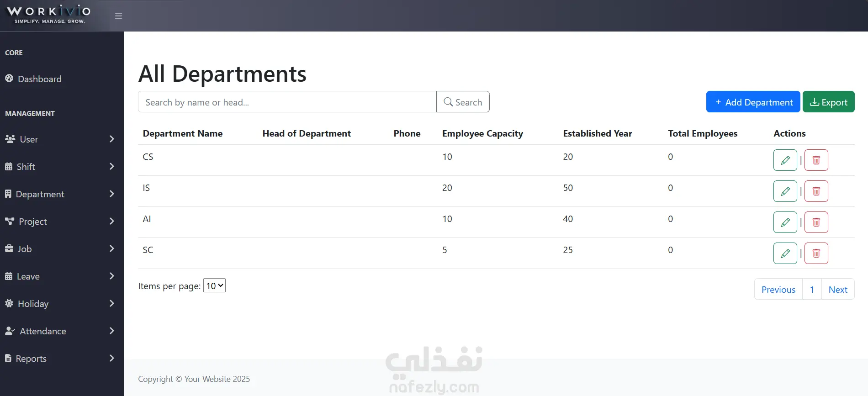Go to the Next page link
Screen dimensions: 868x396
(x=838, y=290)
